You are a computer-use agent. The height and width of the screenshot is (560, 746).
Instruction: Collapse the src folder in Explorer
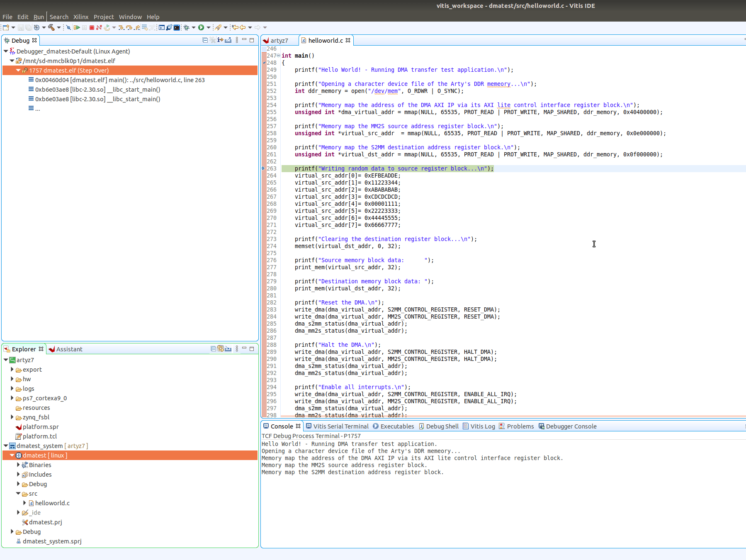18,494
